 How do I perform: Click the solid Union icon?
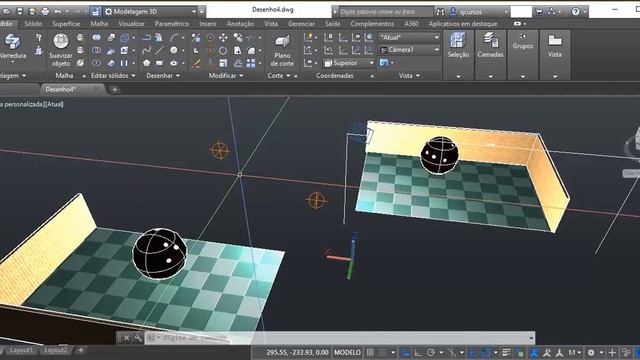point(96,38)
